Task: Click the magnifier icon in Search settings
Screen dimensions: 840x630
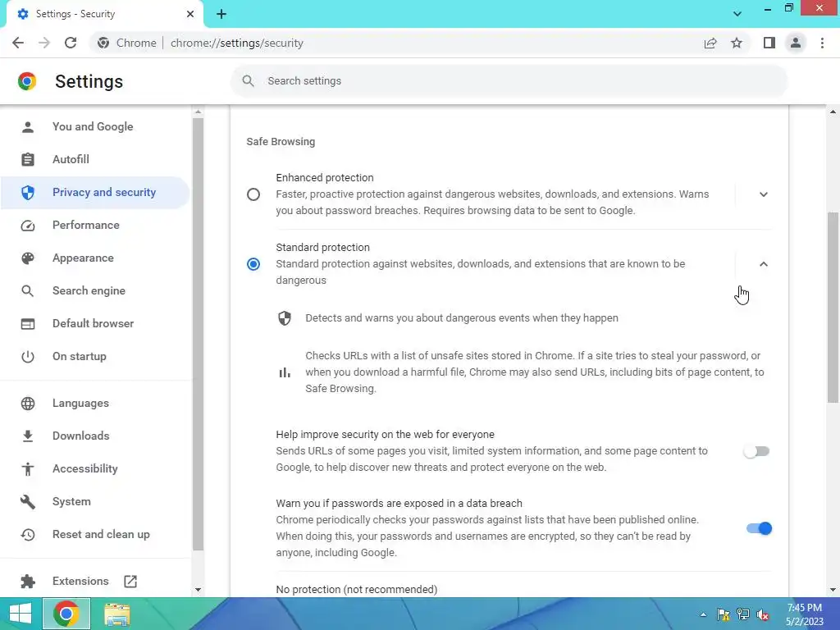Action: (x=248, y=81)
